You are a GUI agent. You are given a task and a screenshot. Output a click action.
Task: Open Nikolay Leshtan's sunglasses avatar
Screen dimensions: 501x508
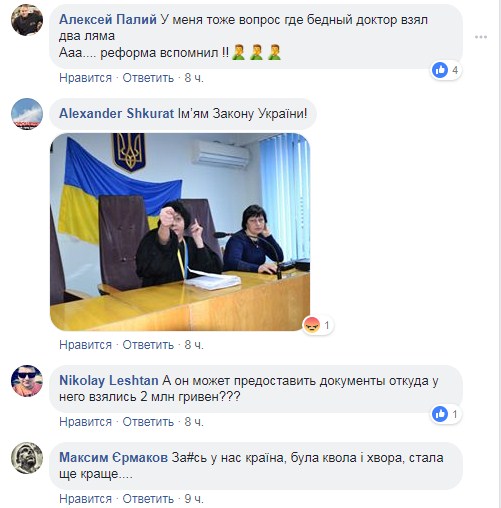[27, 381]
